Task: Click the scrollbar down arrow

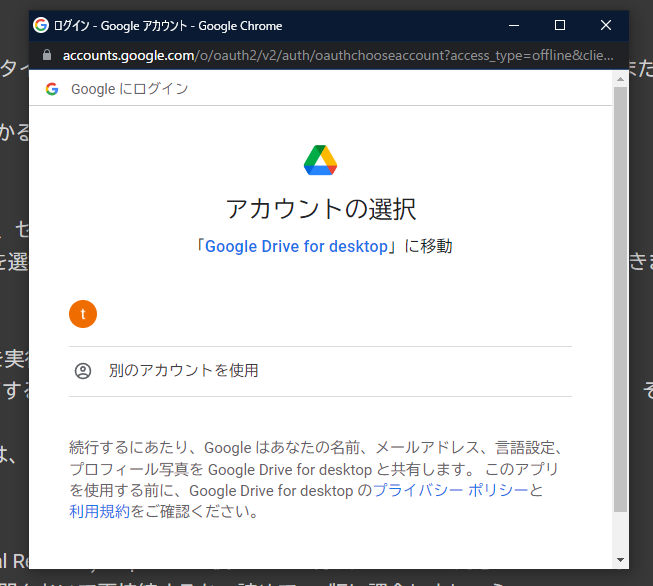Action: click(620, 560)
